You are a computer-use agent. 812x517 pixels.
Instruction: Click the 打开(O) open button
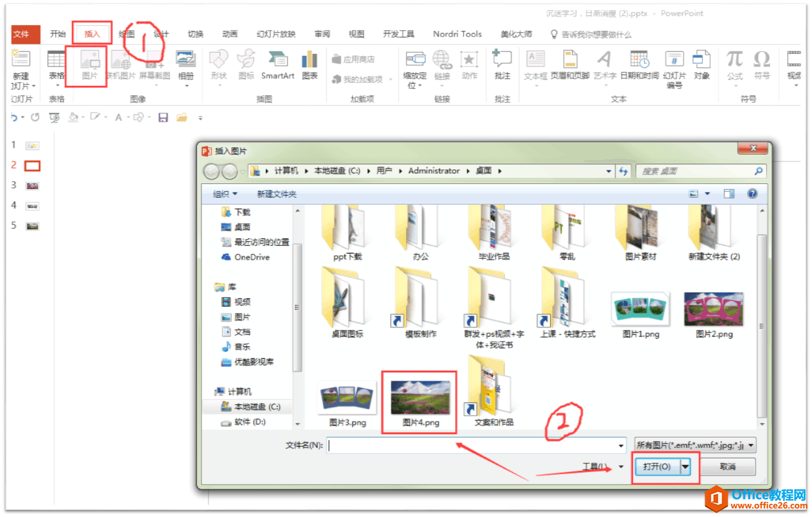click(657, 466)
